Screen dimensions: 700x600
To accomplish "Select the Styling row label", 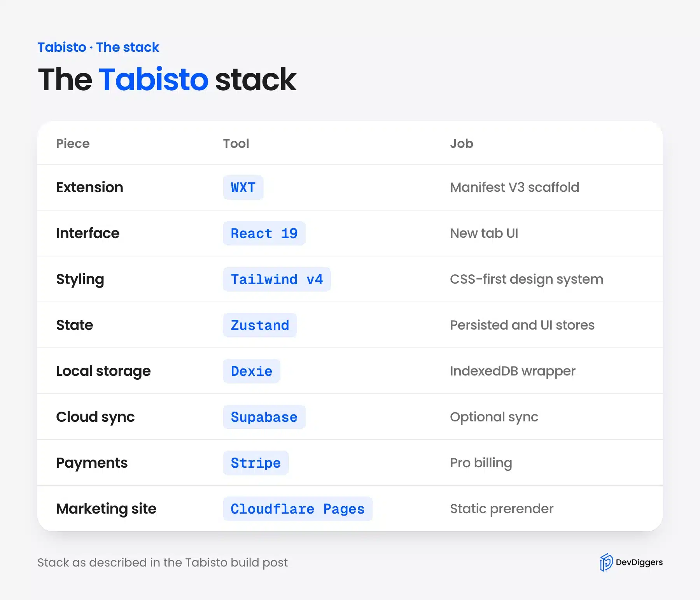I will click(x=80, y=279).
